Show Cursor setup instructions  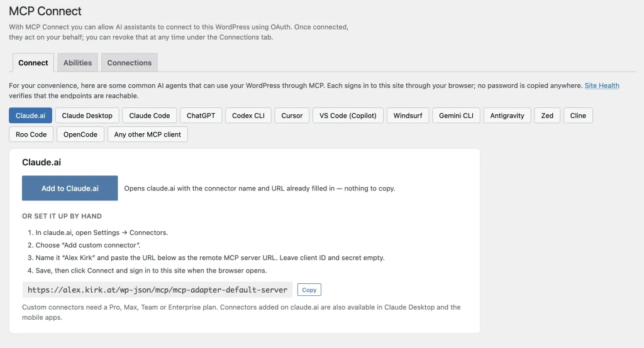(x=292, y=116)
